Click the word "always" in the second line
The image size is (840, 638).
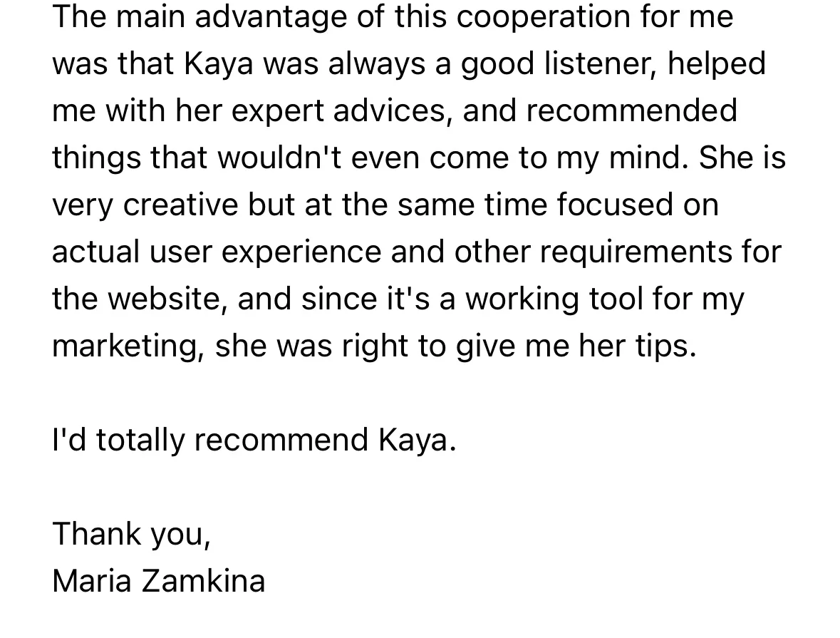point(376,63)
